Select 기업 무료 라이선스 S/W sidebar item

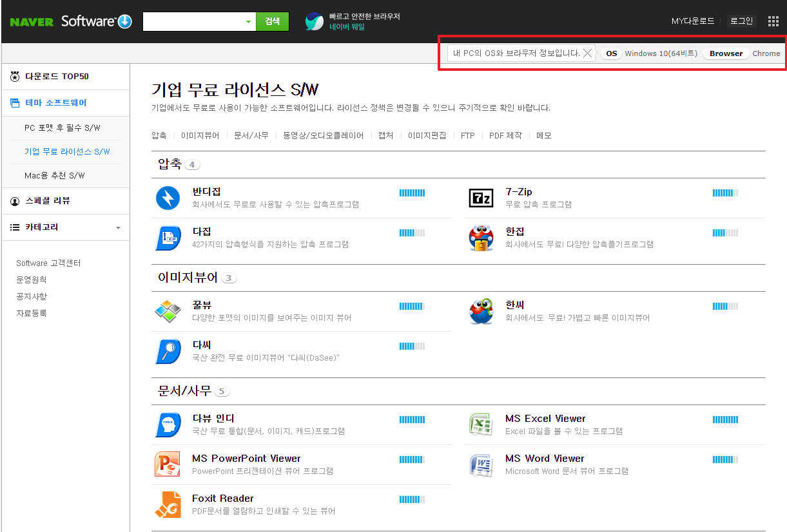click(x=67, y=152)
